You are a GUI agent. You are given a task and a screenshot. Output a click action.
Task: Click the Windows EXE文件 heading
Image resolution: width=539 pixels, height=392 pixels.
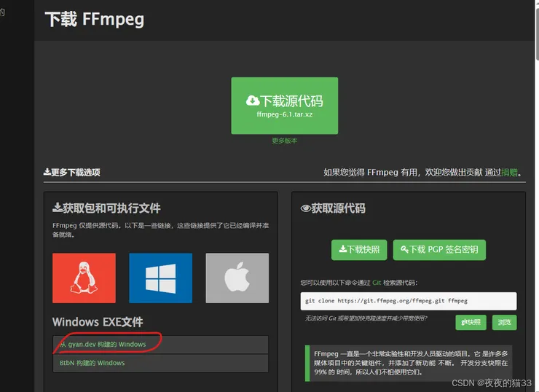(x=98, y=322)
